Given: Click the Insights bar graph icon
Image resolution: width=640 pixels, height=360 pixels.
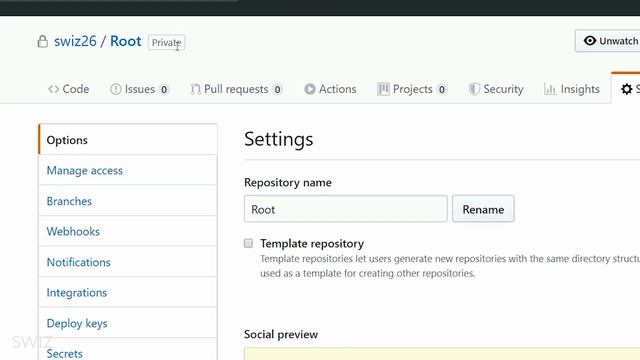Looking at the screenshot, I should [550, 89].
